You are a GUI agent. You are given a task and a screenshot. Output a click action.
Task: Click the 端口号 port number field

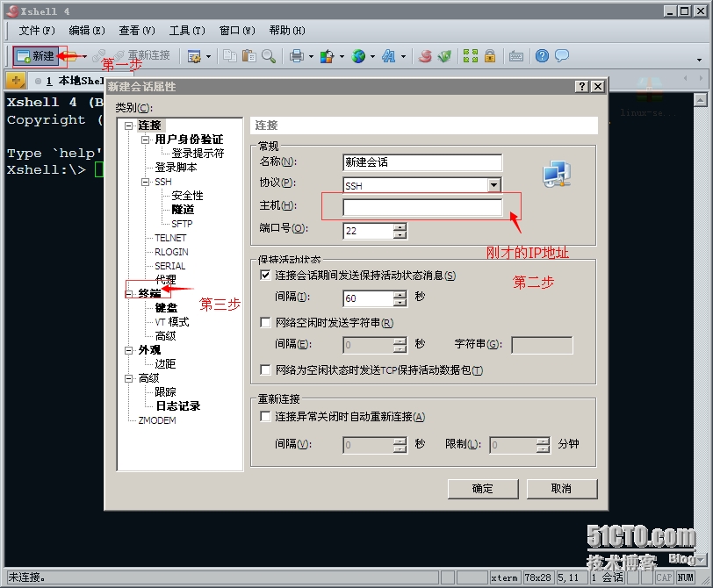(x=368, y=231)
